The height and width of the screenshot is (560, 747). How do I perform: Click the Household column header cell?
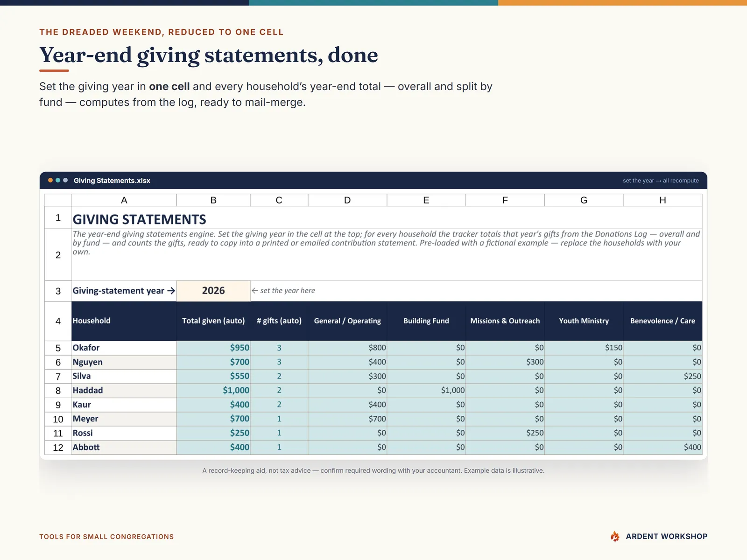coord(124,321)
